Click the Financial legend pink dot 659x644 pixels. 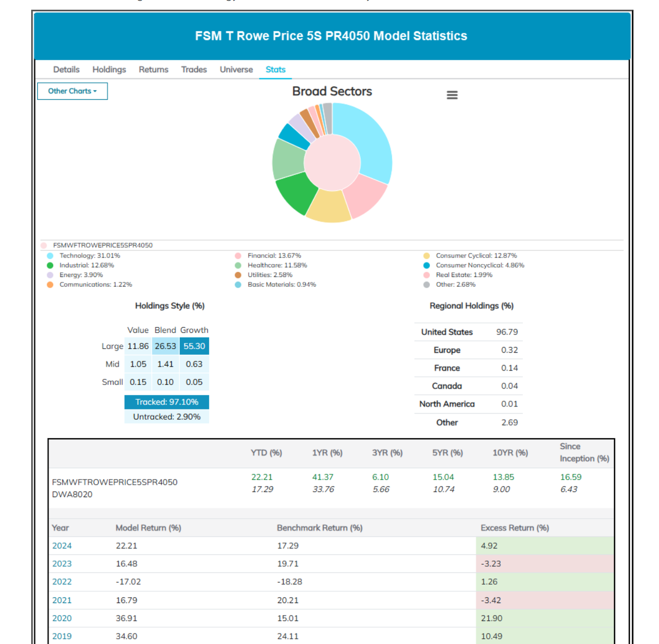point(238,256)
